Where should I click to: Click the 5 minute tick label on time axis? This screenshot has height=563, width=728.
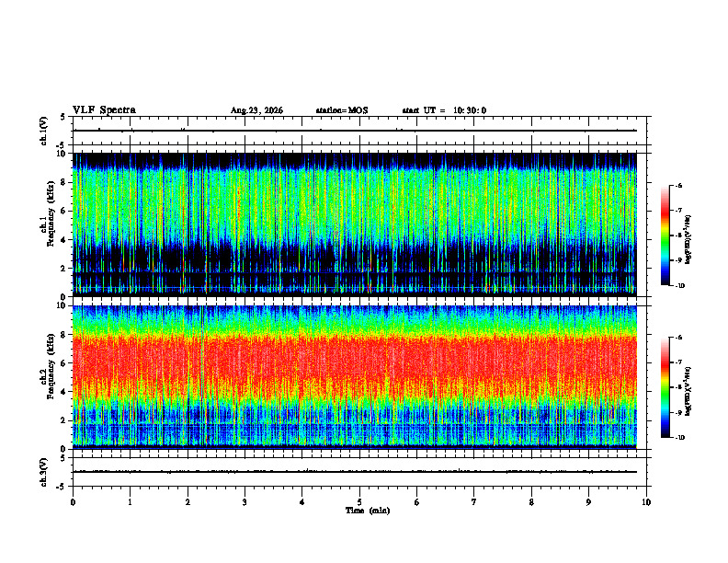click(x=359, y=502)
